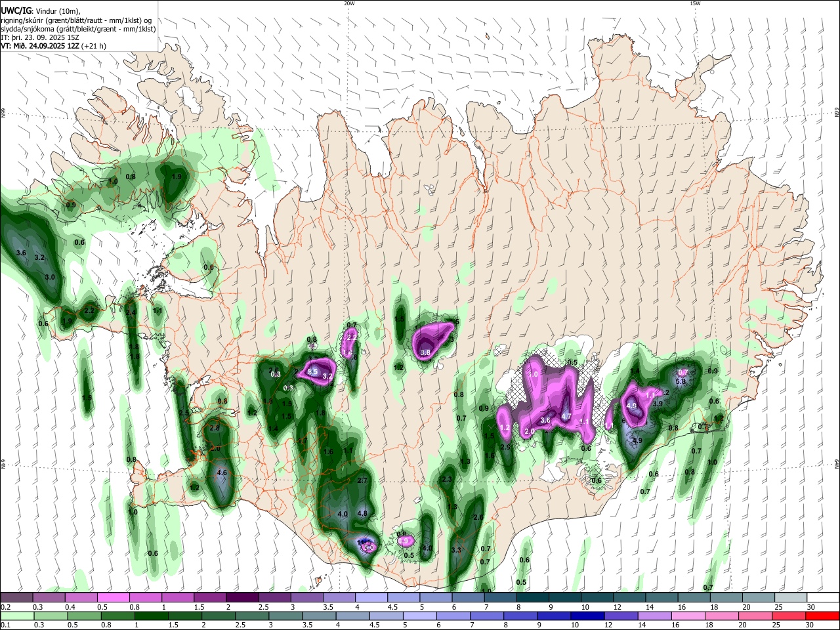Click the upper legend swatch between 4 and 4.5
The image size is (840, 630).
click(x=371, y=597)
